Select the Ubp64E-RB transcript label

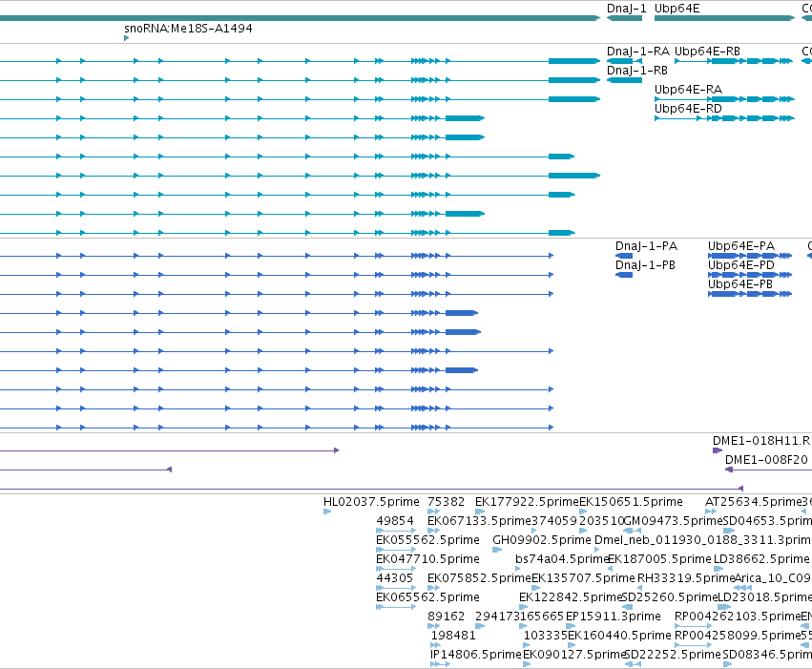tap(707, 52)
